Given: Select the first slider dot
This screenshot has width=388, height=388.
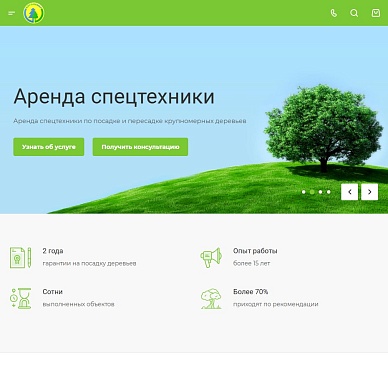Looking at the screenshot, I should (x=304, y=192).
